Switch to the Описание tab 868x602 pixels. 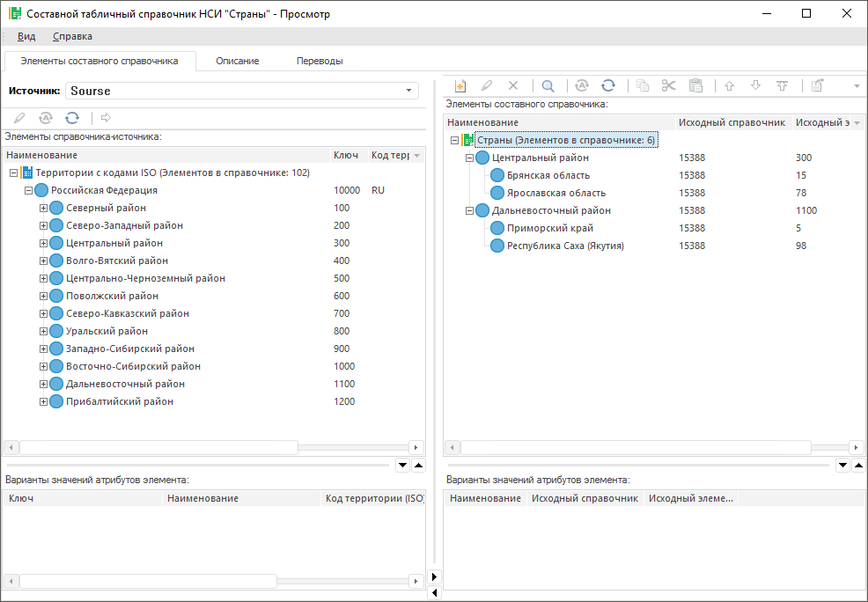(238, 62)
